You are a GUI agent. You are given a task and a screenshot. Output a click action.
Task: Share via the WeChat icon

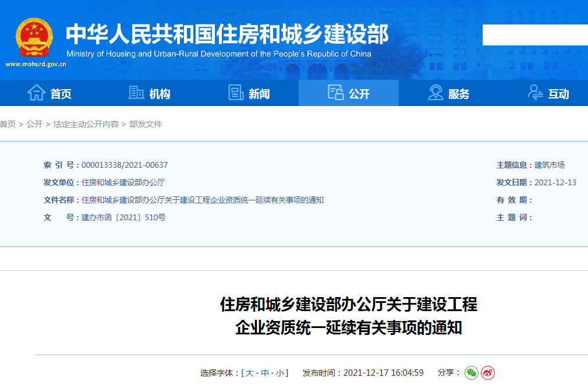pos(472,373)
